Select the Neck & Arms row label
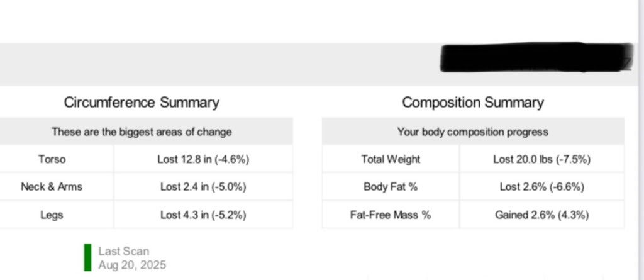 [x=52, y=187]
